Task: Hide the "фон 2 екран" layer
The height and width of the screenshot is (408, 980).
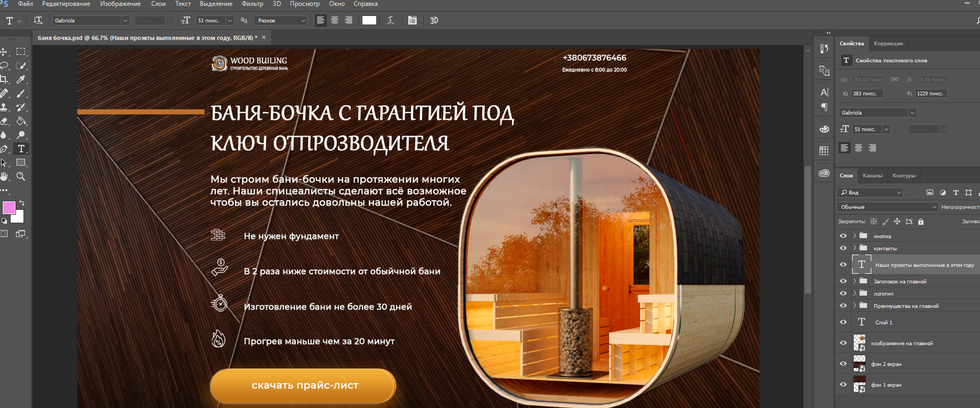Action: point(843,364)
